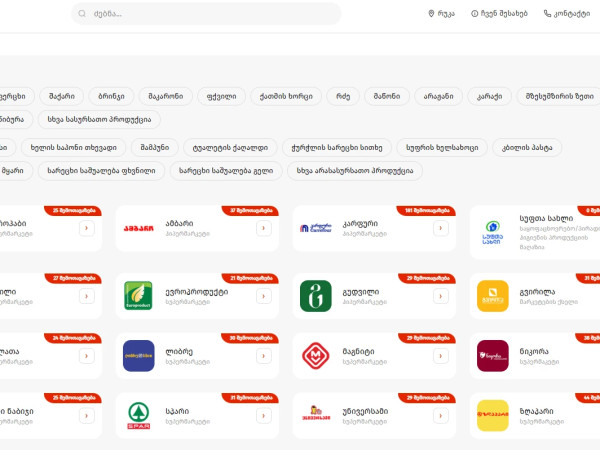Click the ზღაპარი store name
The image size is (600, 450).
point(536,411)
